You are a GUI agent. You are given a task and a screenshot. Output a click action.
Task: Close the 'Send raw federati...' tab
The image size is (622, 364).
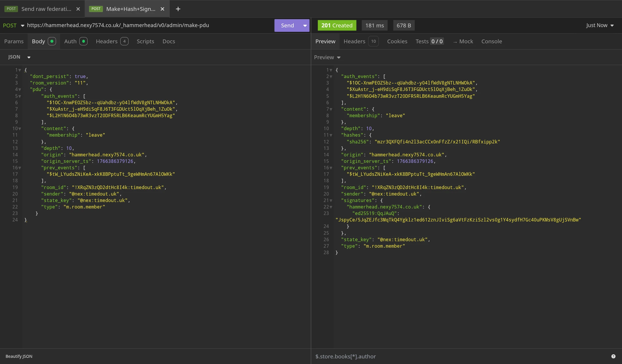(x=78, y=9)
